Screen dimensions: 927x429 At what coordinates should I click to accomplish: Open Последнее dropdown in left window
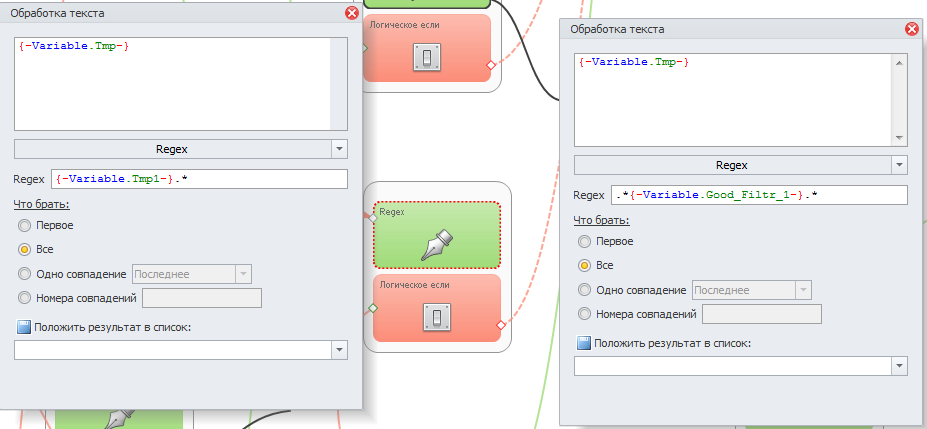[244, 274]
